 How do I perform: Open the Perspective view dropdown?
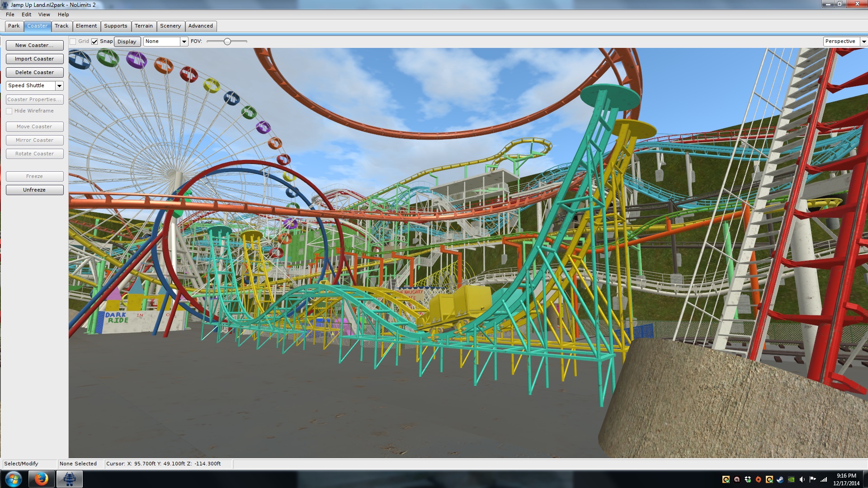pyautogui.click(x=863, y=42)
